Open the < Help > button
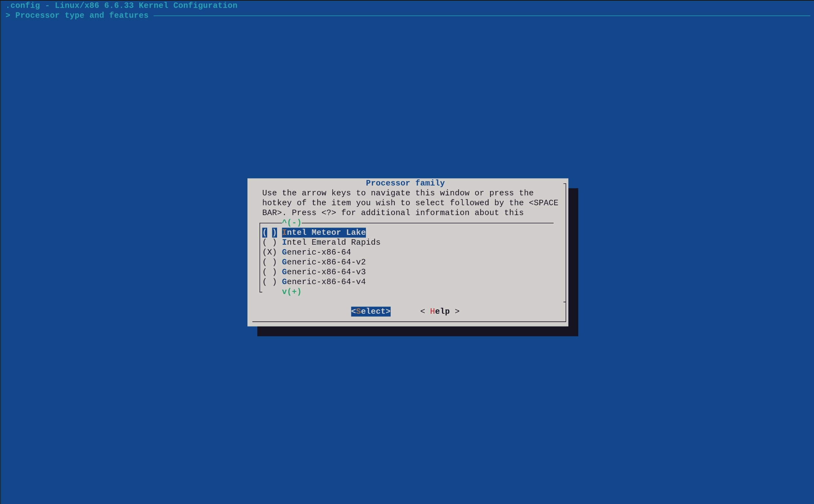The image size is (814, 504). coord(440,311)
